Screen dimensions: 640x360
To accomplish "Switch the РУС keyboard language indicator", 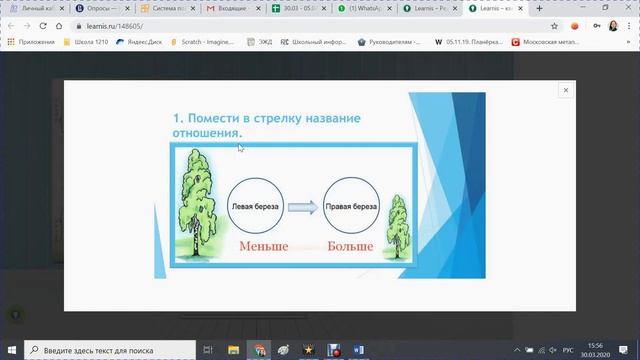I will [568, 350].
